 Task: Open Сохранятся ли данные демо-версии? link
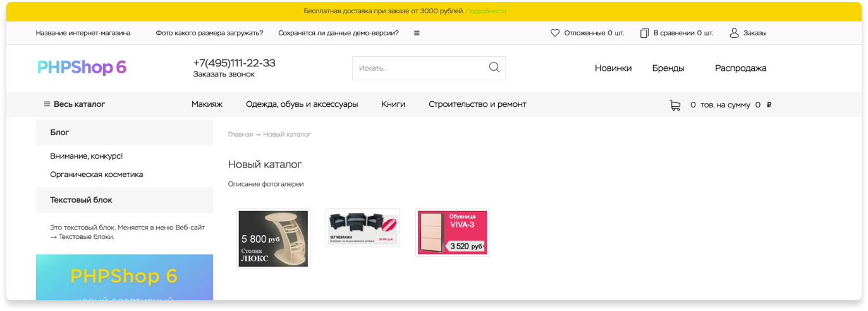point(338,33)
